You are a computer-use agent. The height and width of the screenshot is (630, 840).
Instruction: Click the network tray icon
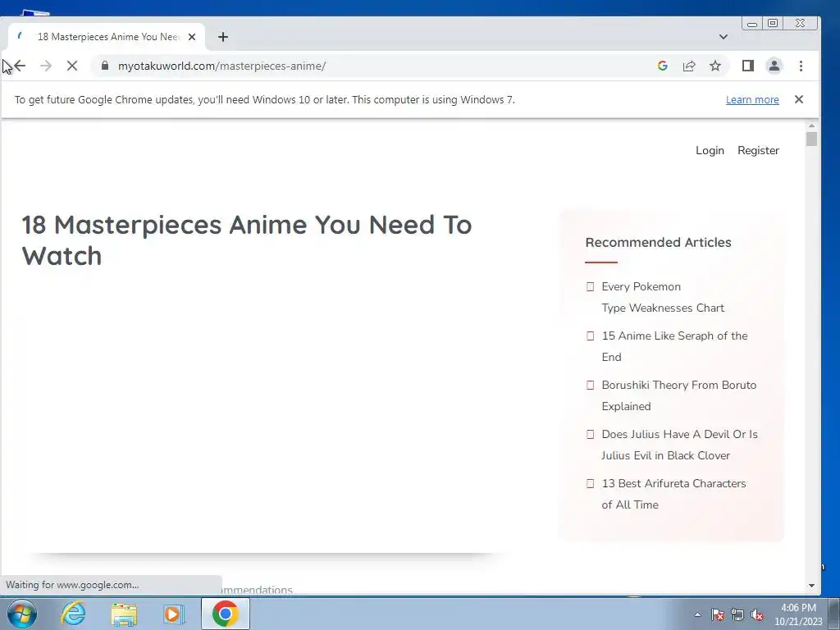pyautogui.click(x=737, y=614)
